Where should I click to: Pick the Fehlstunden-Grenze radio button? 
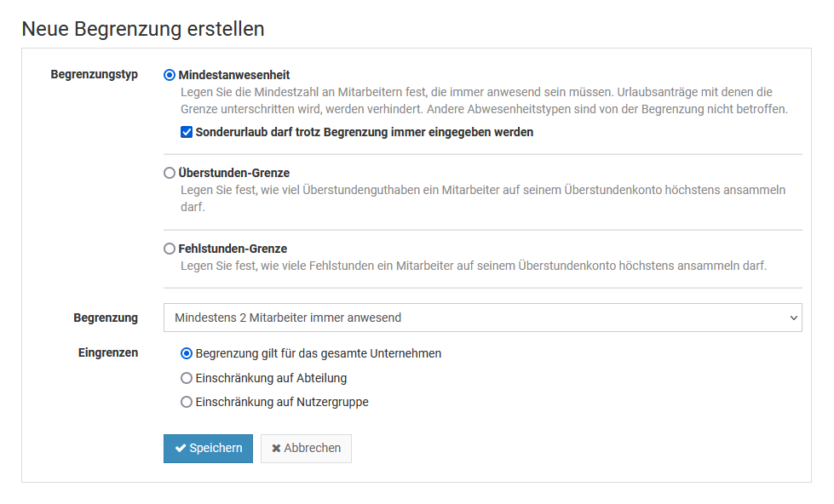[170, 249]
